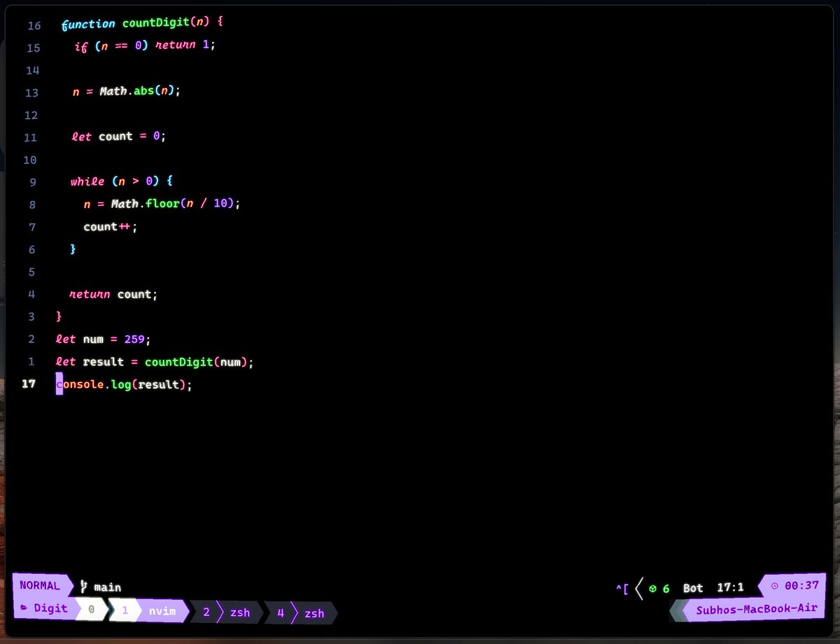Switch to tmux window 4 zsh

coord(301,612)
